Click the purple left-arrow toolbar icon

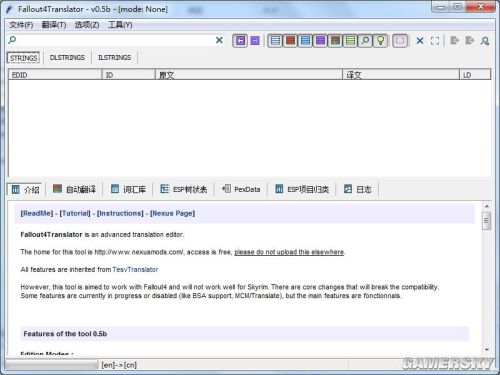tap(240, 41)
